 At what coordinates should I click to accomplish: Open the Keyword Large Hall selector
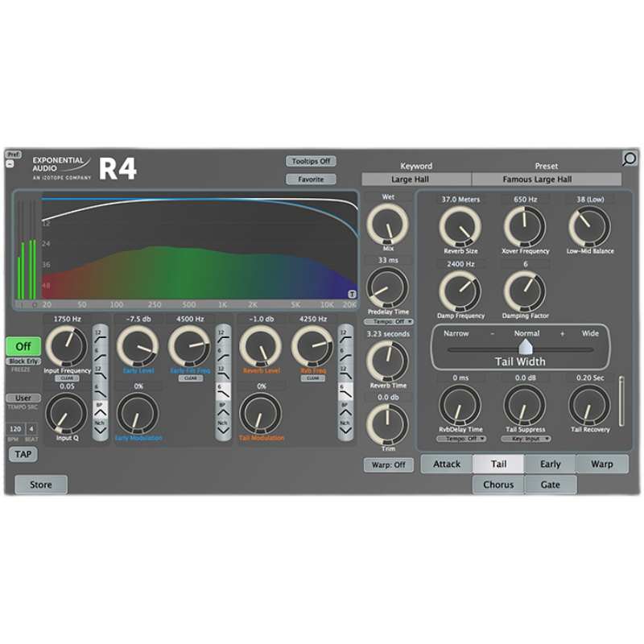pos(416,179)
